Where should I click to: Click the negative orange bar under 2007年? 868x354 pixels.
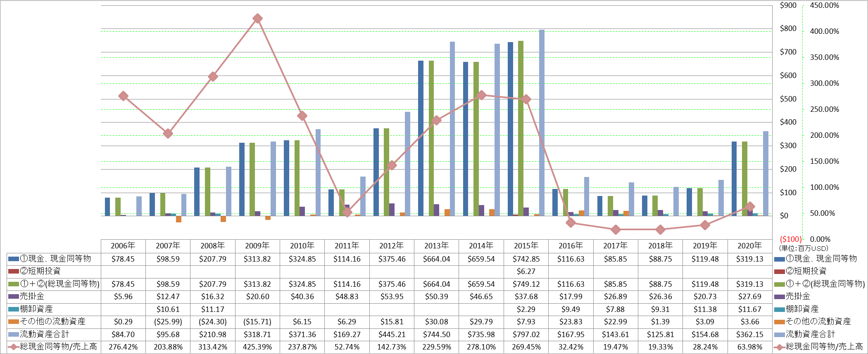pyautogui.click(x=178, y=219)
